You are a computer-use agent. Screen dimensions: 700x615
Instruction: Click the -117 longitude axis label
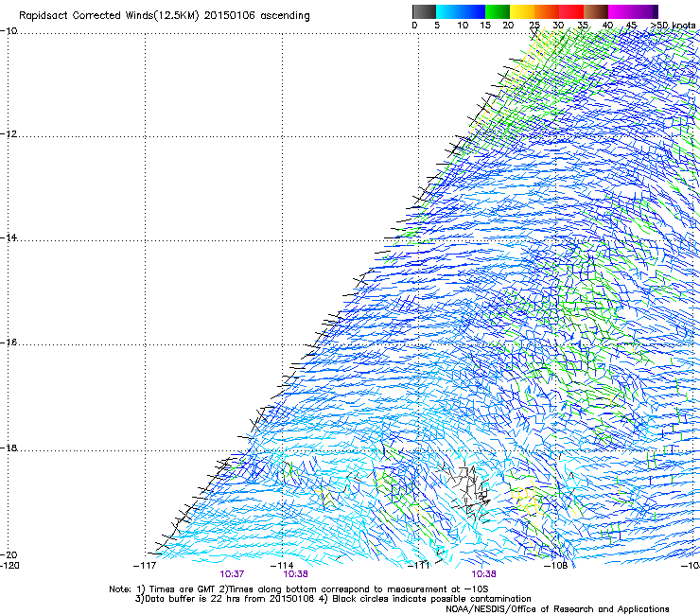145,566
